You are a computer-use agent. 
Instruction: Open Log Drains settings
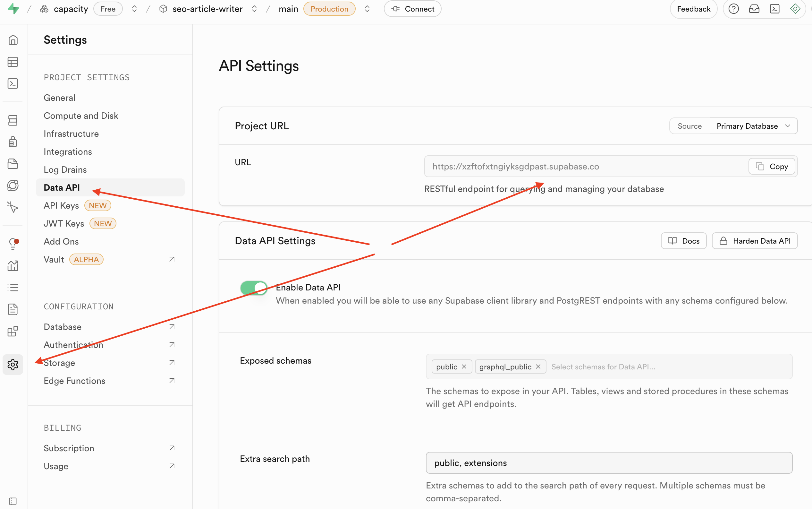pos(65,169)
